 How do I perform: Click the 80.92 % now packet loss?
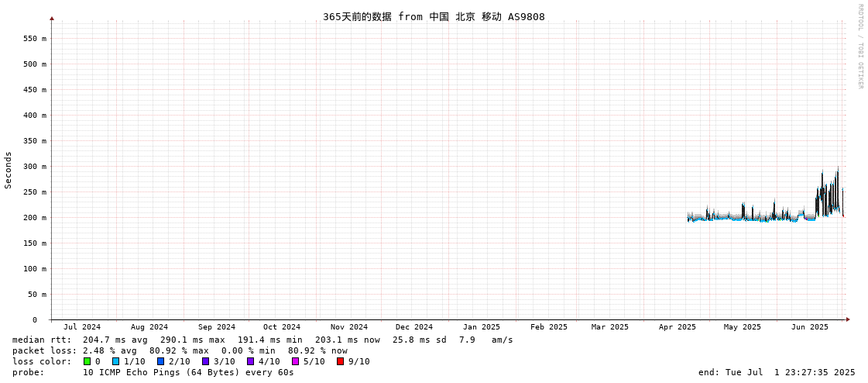pos(317,351)
